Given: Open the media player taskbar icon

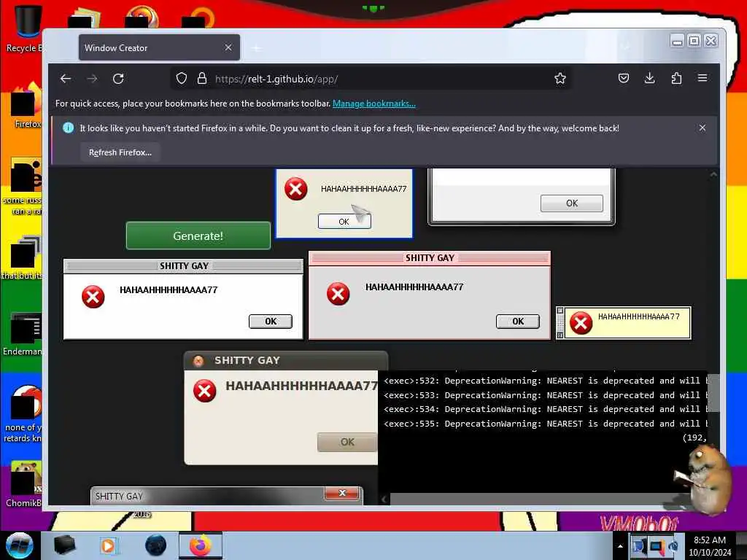Looking at the screenshot, I should pyautogui.click(x=108, y=545).
